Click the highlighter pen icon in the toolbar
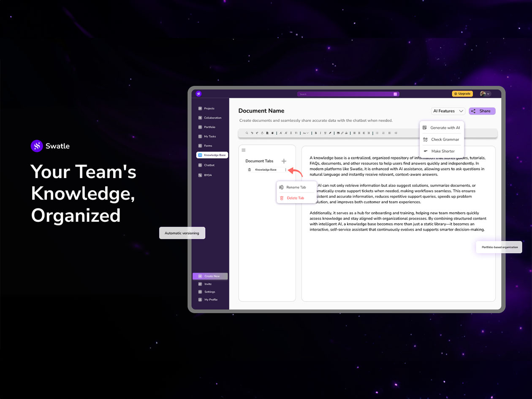The height and width of the screenshot is (399, 532). coord(330,133)
